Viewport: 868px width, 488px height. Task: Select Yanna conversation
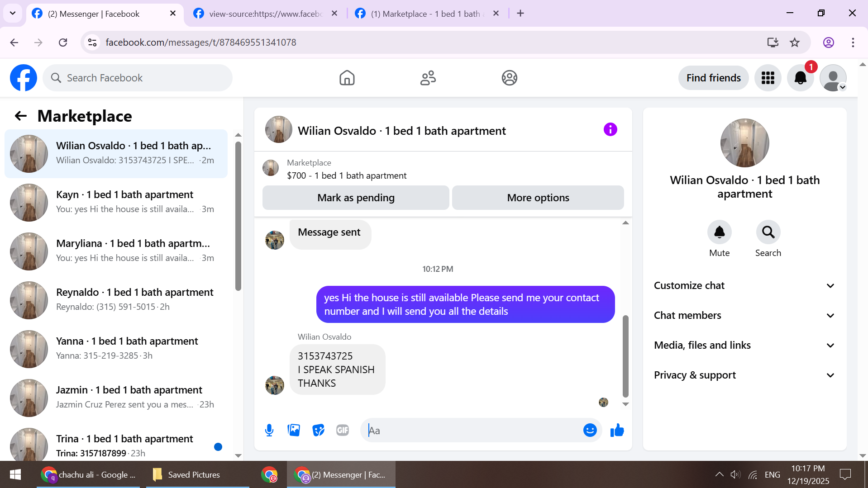116,349
